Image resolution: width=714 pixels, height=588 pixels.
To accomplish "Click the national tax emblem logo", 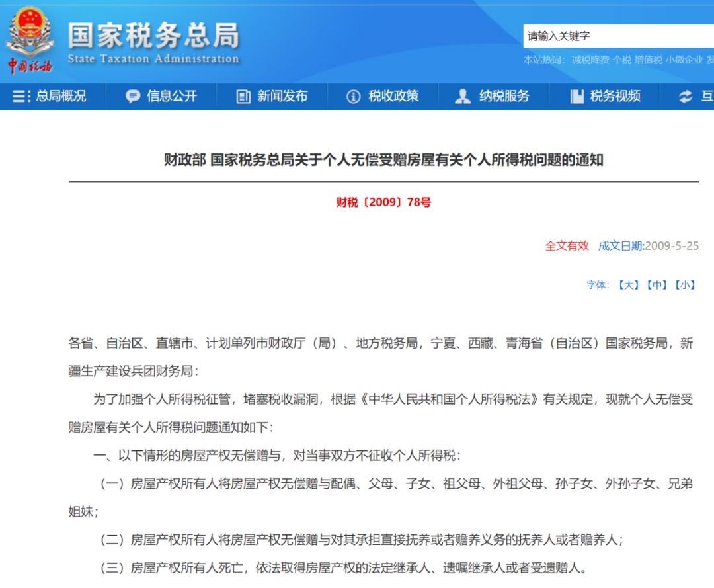I will point(30,31).
